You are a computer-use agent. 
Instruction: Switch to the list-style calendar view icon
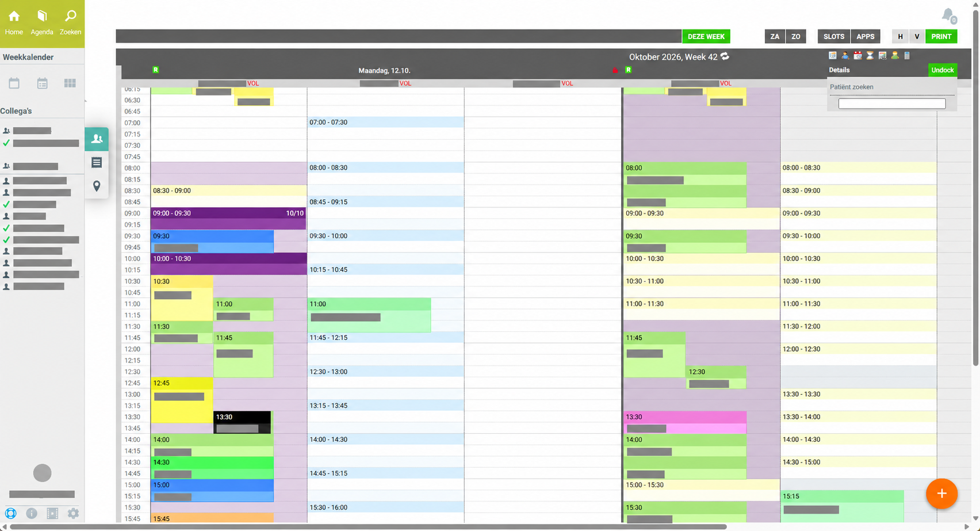42,83
